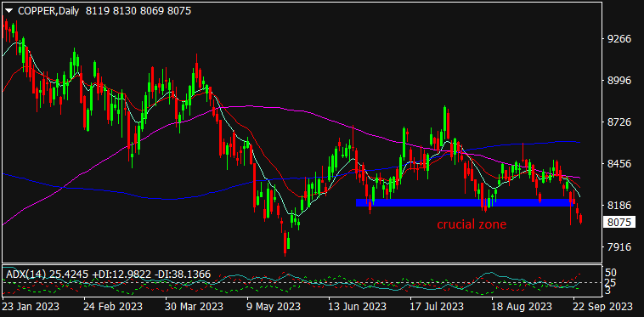
Task: Click the ADX scale value 50
Action: point(612,273)
